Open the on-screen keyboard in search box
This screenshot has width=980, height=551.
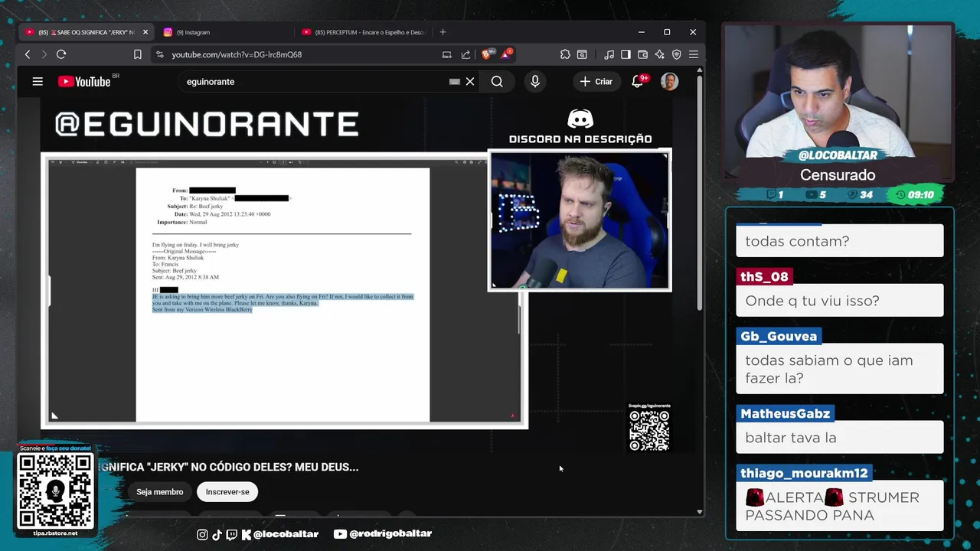pyautogui.click(x=455, y=81)
